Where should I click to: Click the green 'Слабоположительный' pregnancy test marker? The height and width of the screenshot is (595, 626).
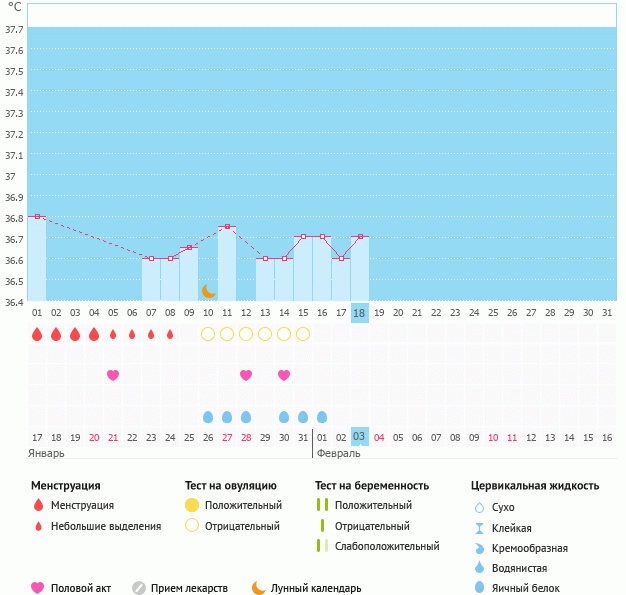(x=322, y=546)
